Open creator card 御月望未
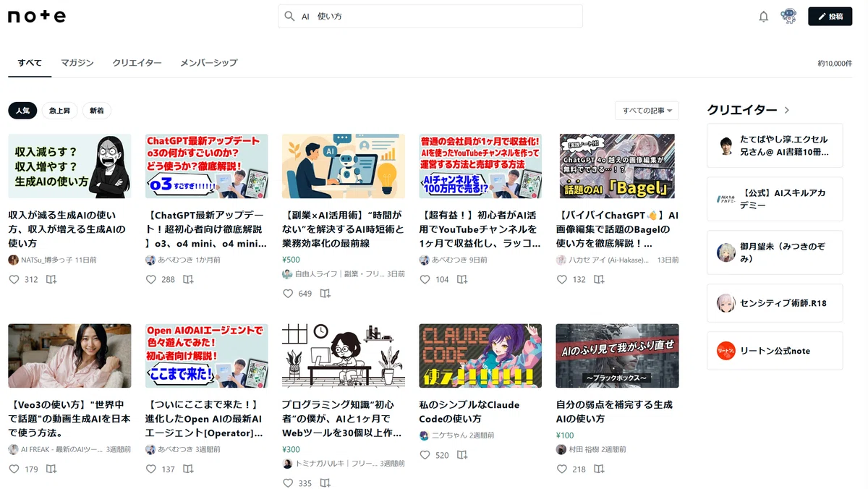The image size is (868, 489). coord(775,252)
